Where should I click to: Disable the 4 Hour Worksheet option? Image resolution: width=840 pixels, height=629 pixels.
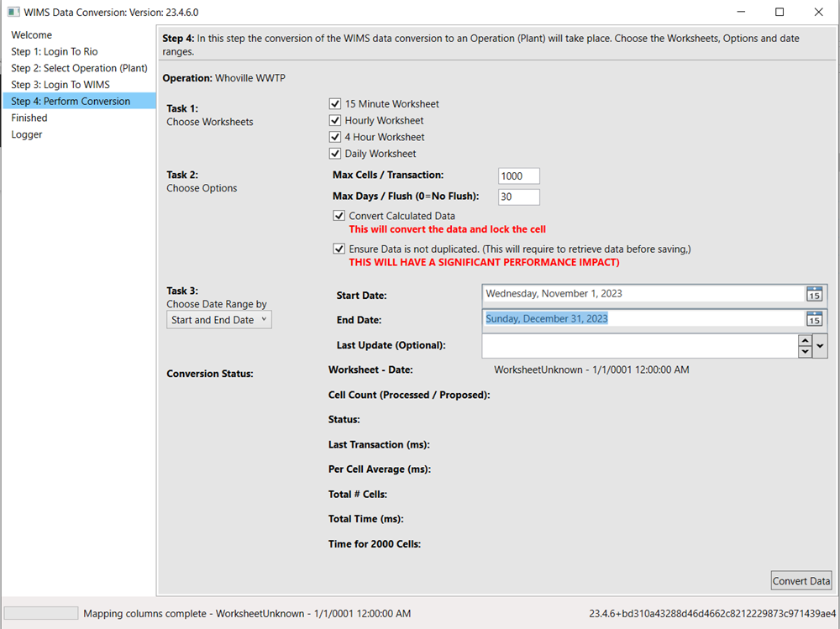click(x=335, y=137)
